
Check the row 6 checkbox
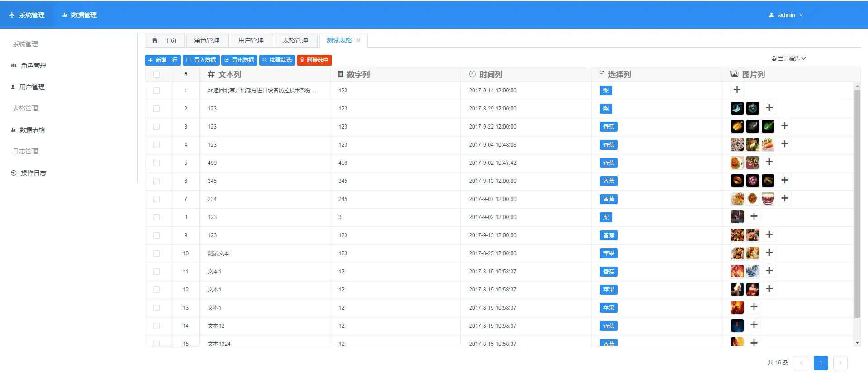pyautogui.click(x=157, y=181)
